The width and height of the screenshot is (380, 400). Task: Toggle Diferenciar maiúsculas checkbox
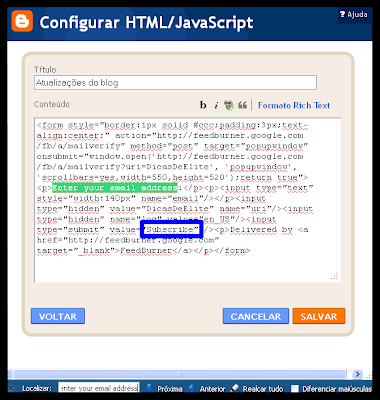(x=295, y=389)
